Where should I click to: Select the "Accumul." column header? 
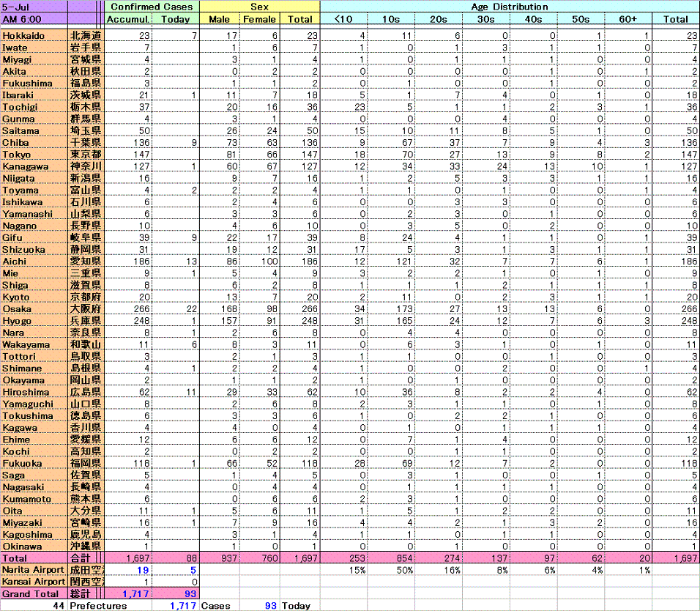click(127, 19)
